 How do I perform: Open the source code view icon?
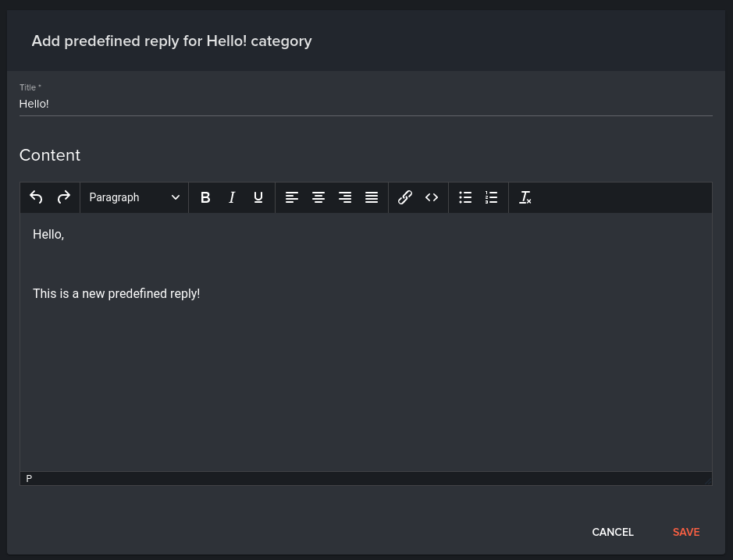click(x=432, y=197)
